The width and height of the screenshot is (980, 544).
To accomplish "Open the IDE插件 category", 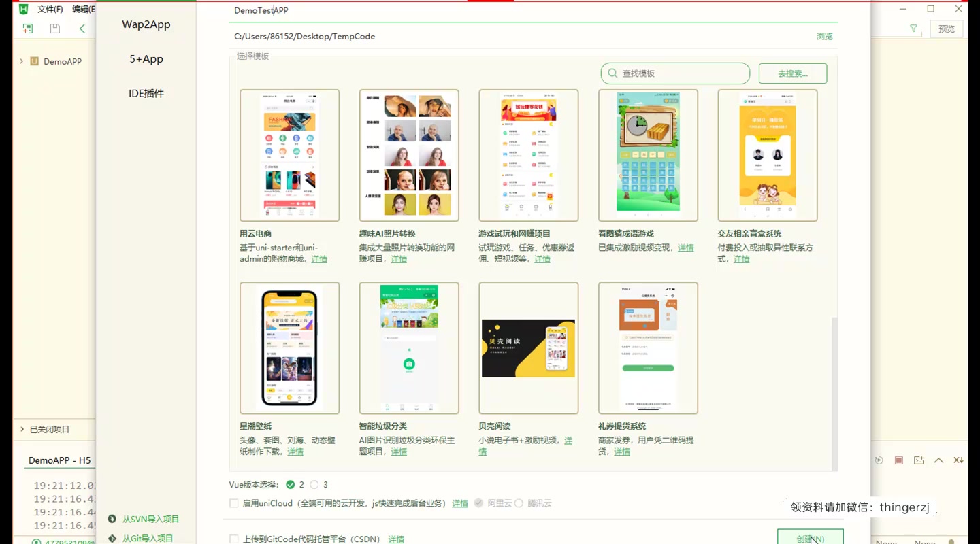I will click(x=146, y=92).
